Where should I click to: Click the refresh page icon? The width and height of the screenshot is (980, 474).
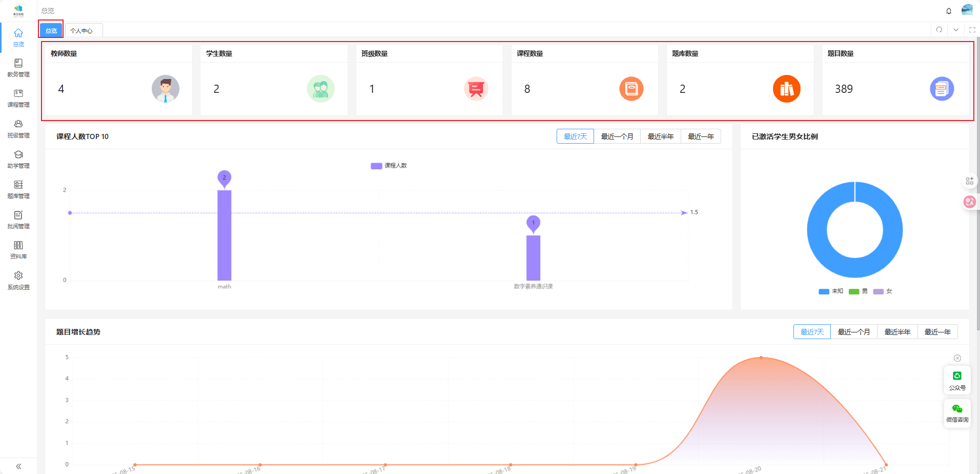pos(939,30)
